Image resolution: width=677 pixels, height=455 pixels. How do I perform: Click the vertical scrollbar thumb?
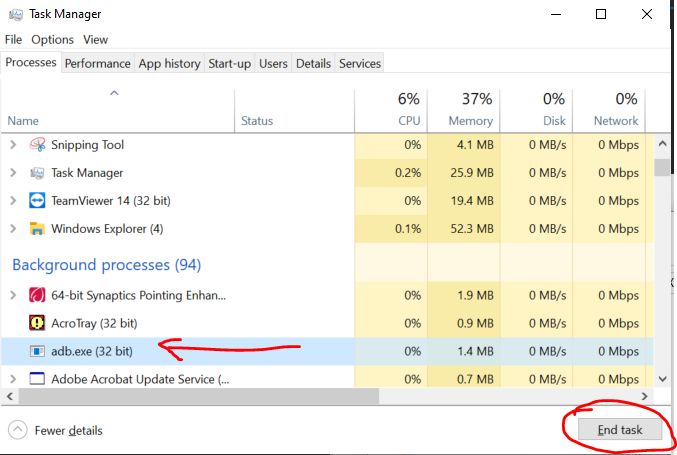click(x=663, y=167)
